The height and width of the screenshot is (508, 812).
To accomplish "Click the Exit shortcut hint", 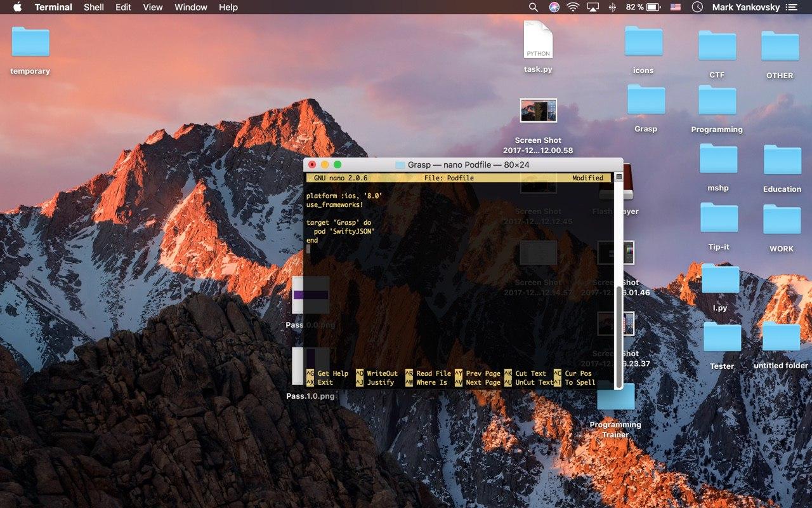I will [320, 382].
